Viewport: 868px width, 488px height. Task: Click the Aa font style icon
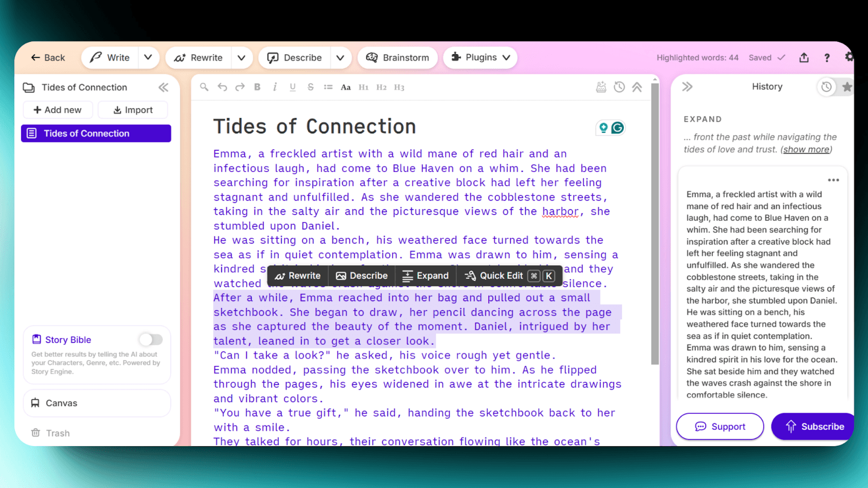[x=346, y=87]
